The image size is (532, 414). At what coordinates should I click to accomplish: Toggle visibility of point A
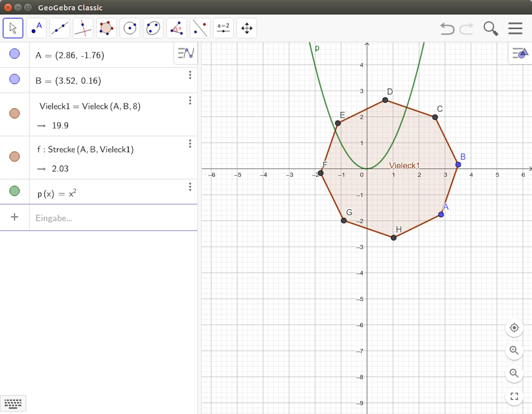[x=15, y=54]
